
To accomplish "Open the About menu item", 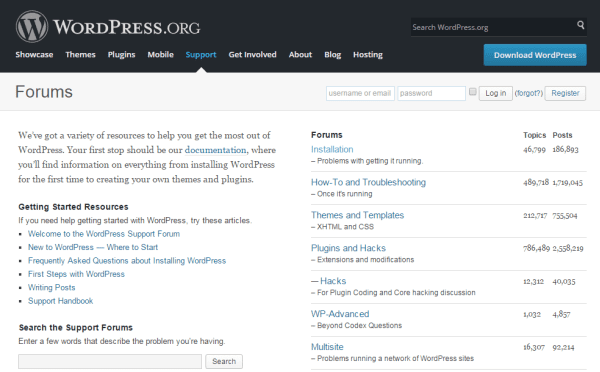I will 300,55.
